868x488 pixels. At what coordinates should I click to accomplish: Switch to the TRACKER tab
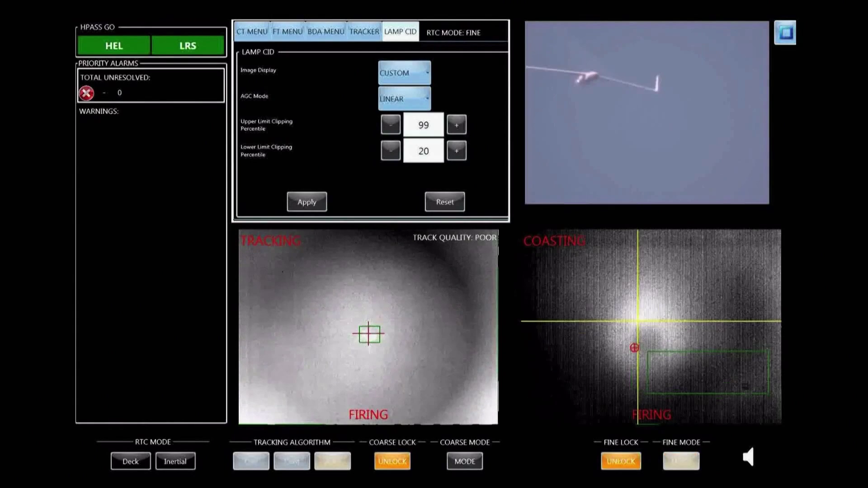364,32
